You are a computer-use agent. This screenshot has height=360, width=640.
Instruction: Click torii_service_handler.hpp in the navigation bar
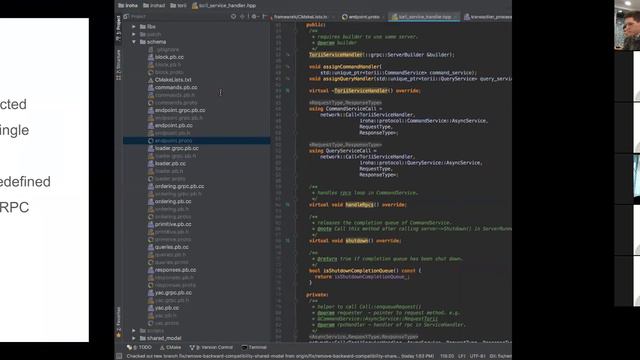click(x=224, y=6)
